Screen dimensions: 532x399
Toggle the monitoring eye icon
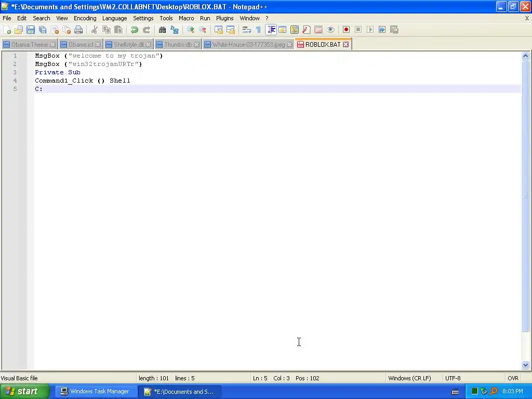click(330, 30)
